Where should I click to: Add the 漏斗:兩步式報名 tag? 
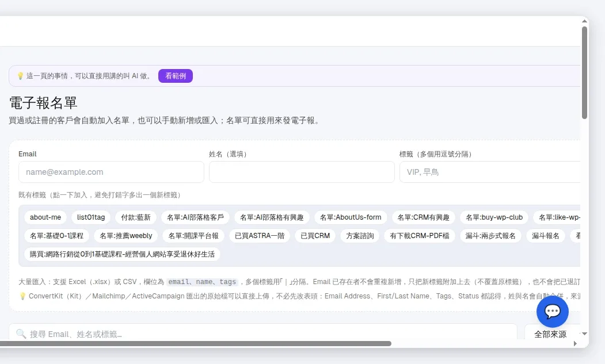point(490,236)
